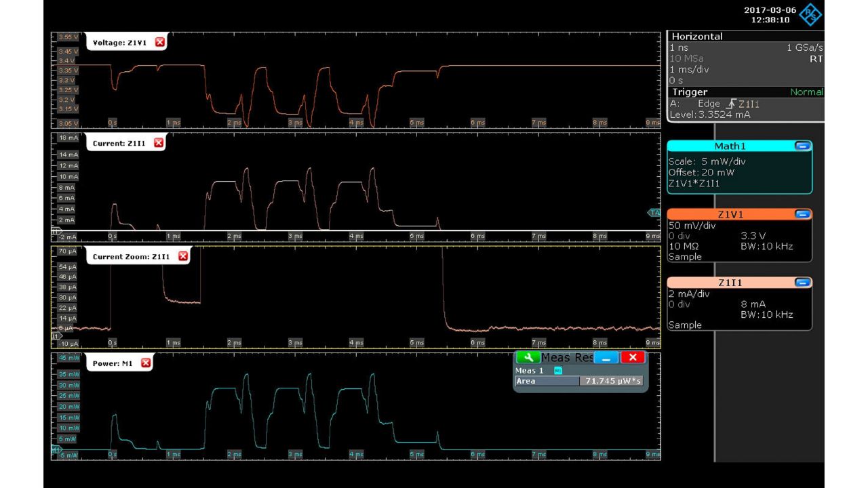This screenshot has height=488, width=868.
Task: Open measurement settings wrench icon
Action: (528, 357)
